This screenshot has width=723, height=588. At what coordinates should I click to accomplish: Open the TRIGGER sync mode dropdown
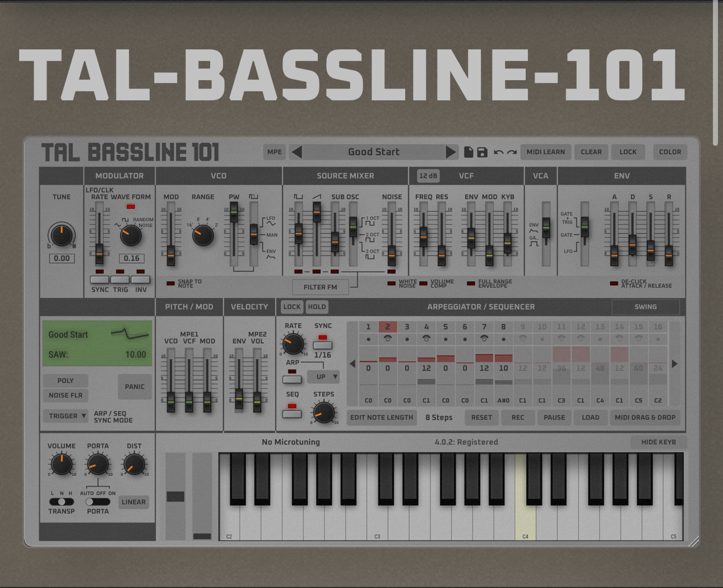point(66,416)
